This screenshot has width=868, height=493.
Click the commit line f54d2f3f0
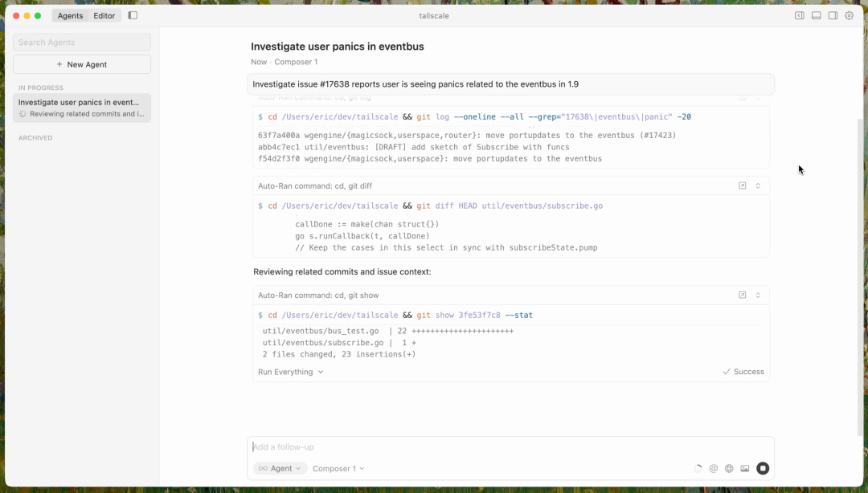(429, 158)
